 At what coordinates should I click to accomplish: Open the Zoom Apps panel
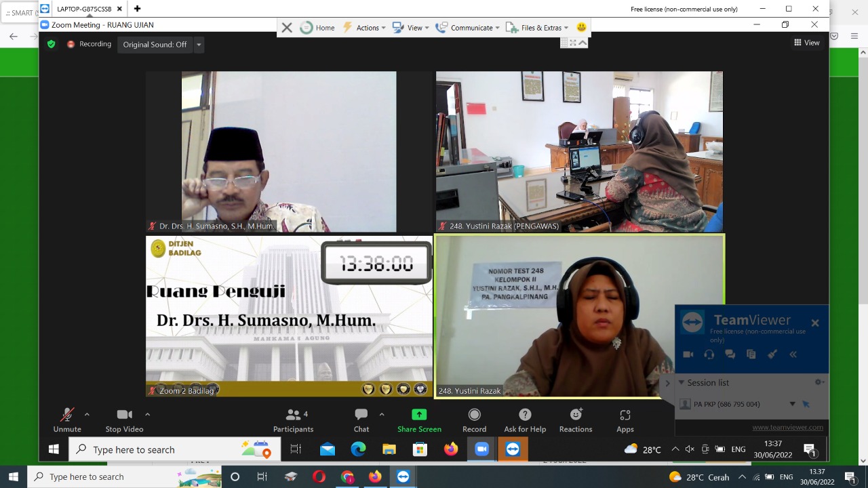pos(625,420)
